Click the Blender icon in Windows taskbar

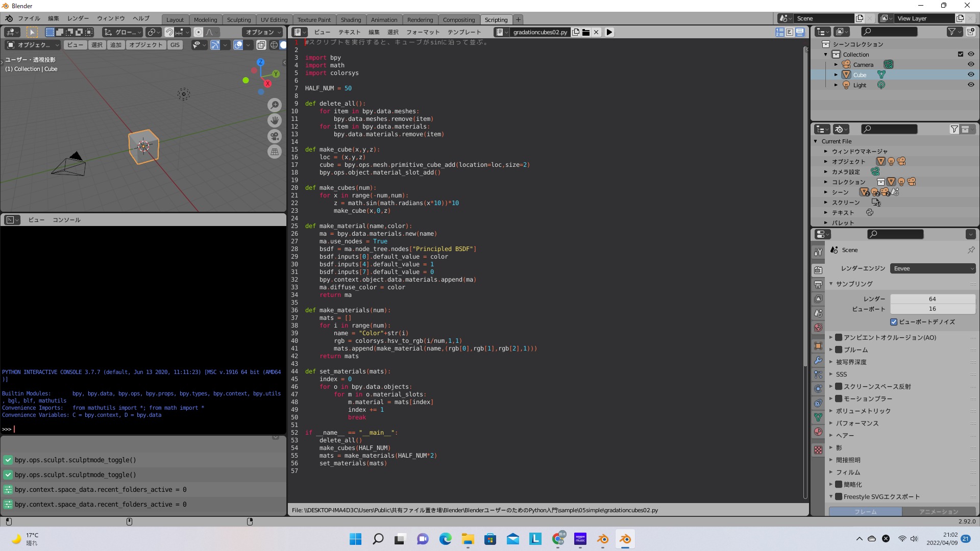625,539
